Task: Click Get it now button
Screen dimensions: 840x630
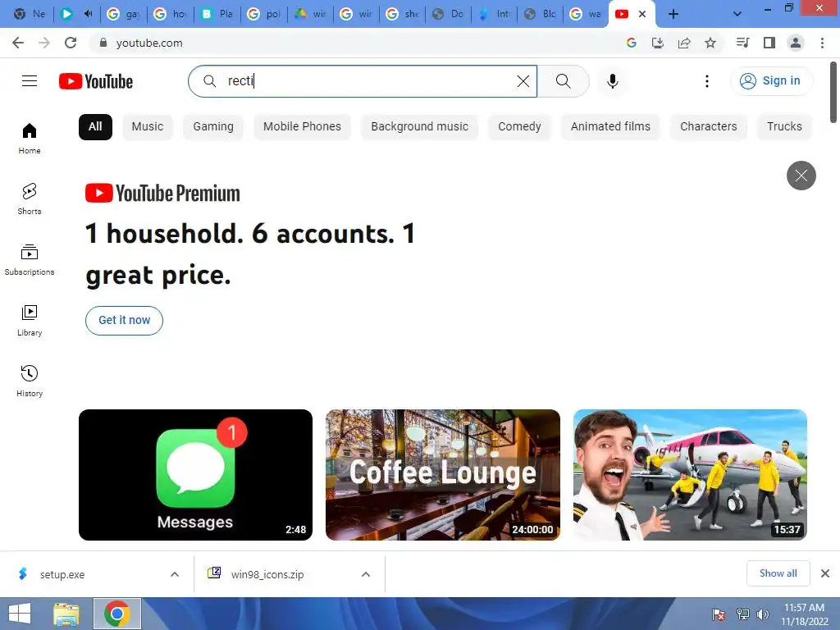Action: (125, 321)
